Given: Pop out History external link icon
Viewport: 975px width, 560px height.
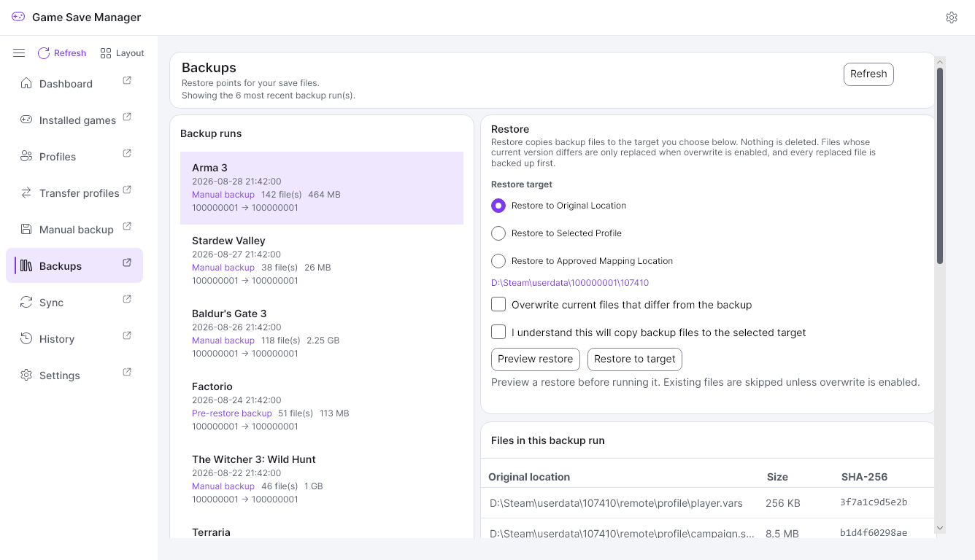Looking at the screenshot, I should pyautogui.click(x=127, y=335).
